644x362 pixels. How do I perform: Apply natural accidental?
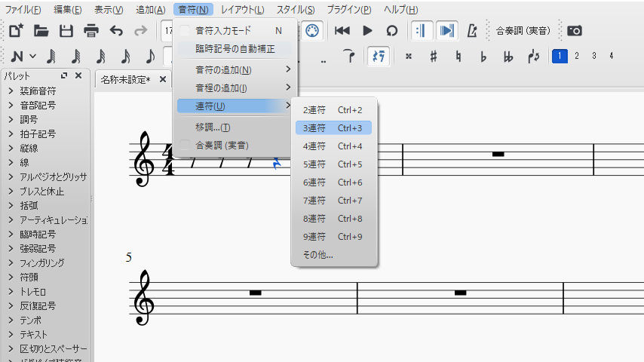(458, 57)
